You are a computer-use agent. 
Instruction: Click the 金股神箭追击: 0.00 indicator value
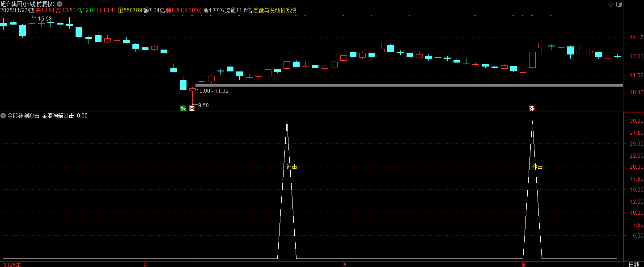tap(64, 116)
